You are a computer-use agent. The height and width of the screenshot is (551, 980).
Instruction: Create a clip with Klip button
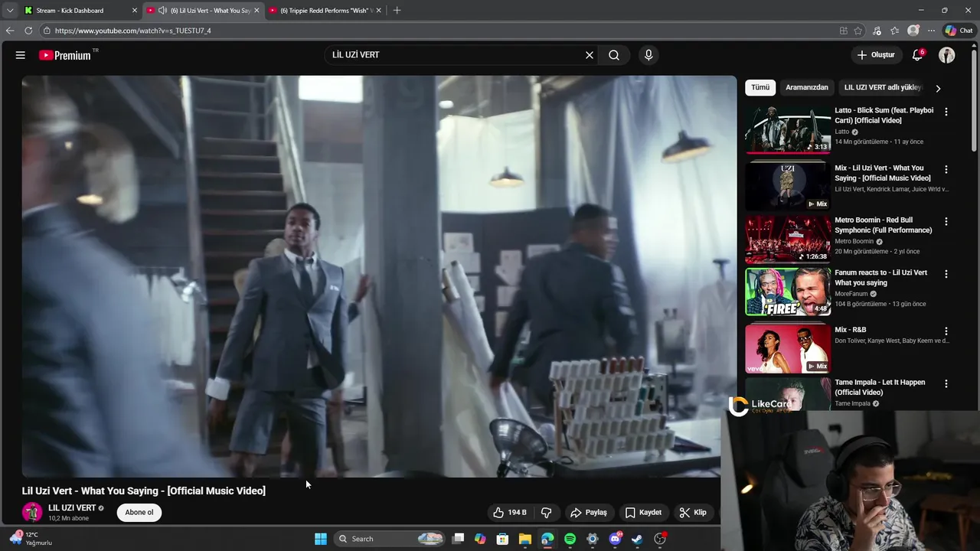[x=694, y=513]
